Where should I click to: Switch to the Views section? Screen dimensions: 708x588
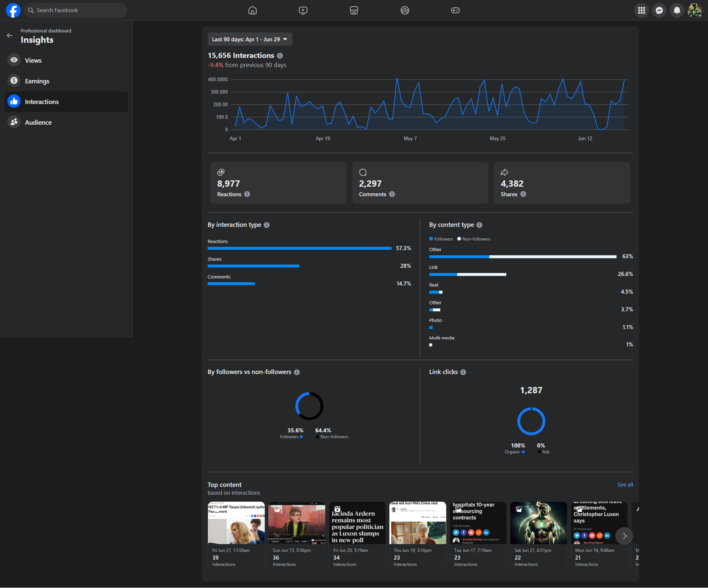(x=33, y=60)
